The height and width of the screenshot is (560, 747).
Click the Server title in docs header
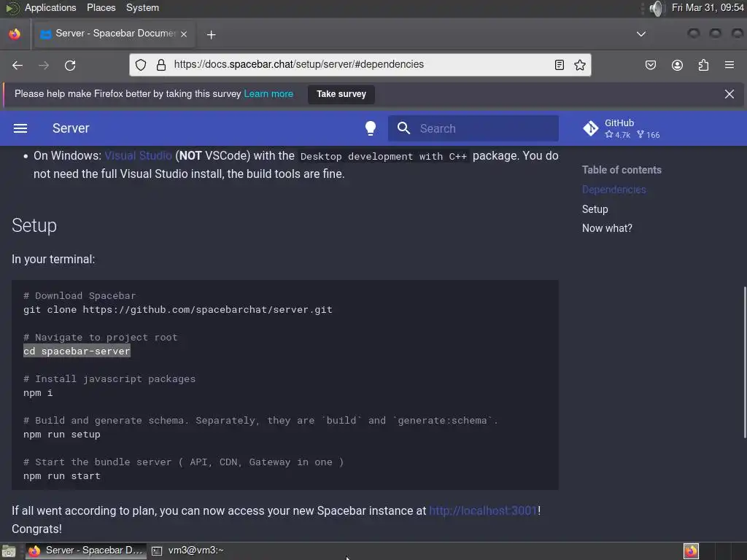coord(71,128)
